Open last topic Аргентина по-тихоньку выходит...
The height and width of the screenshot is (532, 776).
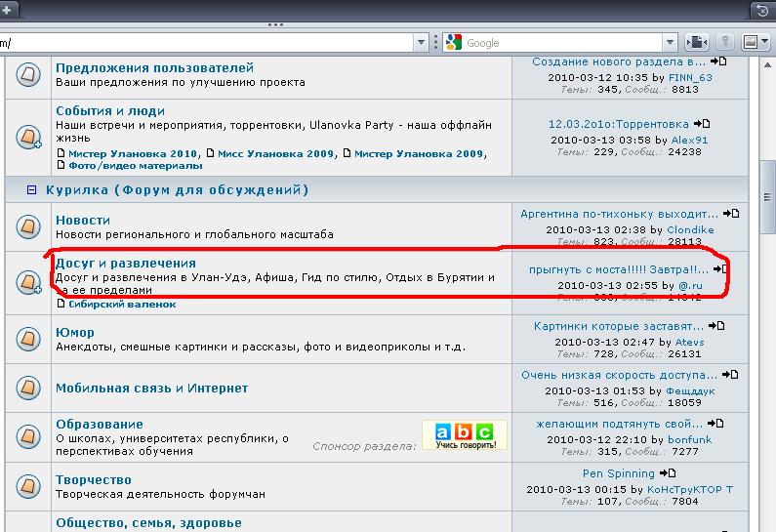pos(619,214)
